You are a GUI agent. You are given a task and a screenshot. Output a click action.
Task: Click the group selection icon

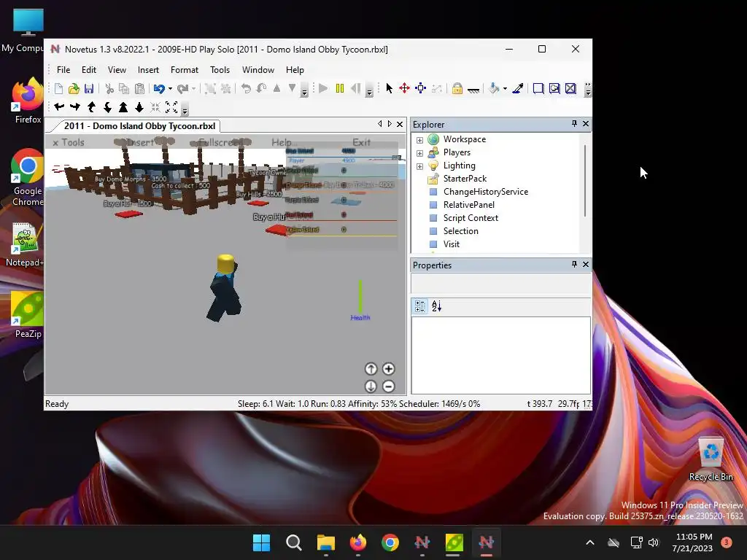tap(210, 88)
